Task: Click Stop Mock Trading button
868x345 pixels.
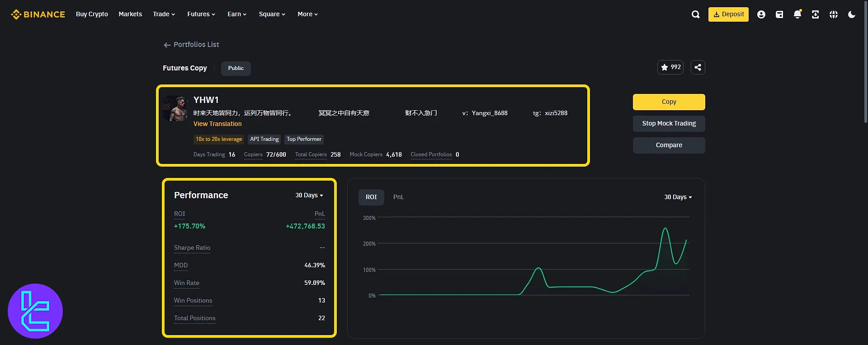Action: (669, 124)
